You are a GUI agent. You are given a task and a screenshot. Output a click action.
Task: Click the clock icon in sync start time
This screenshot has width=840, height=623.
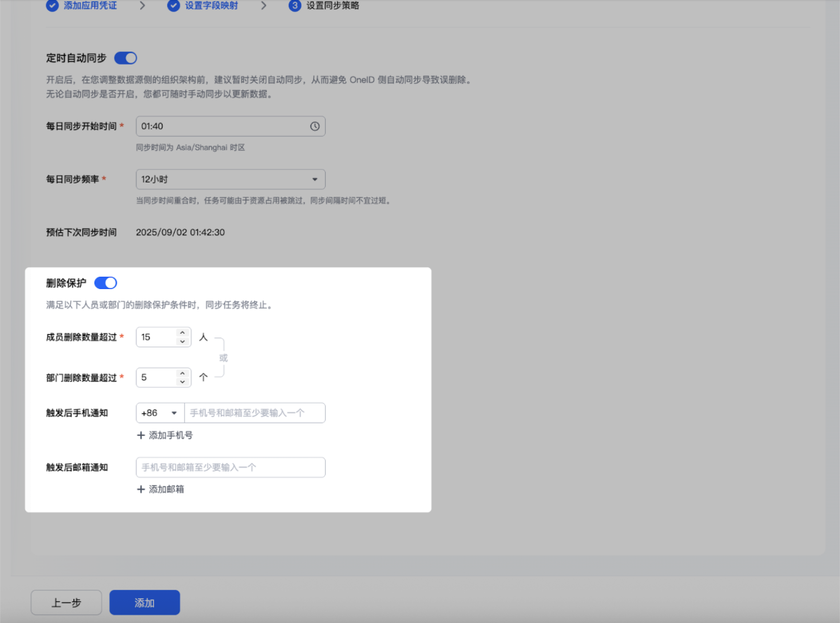[315, 126]
